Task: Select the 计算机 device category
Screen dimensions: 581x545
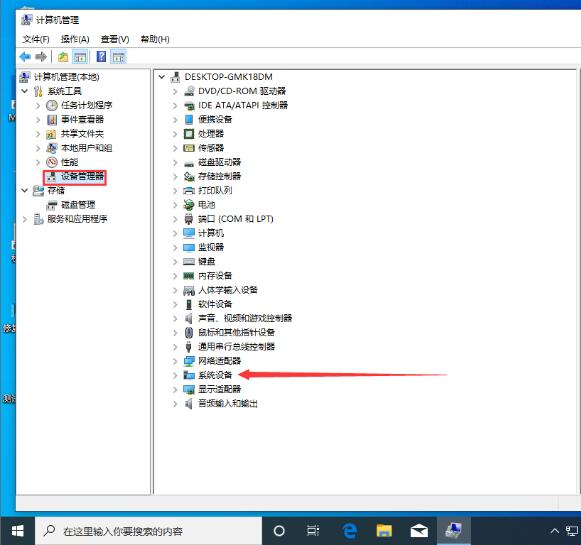Action: [211, 233]
